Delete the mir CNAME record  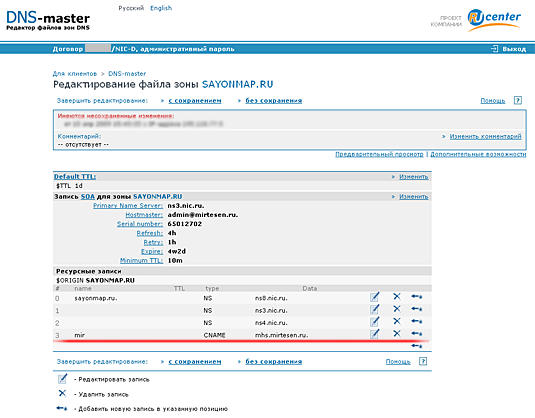tap(397, 333)
